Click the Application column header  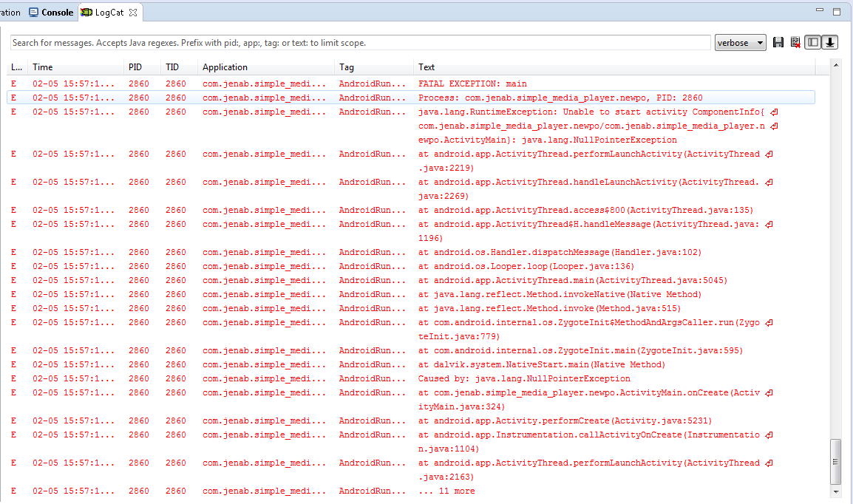[266, 67]
